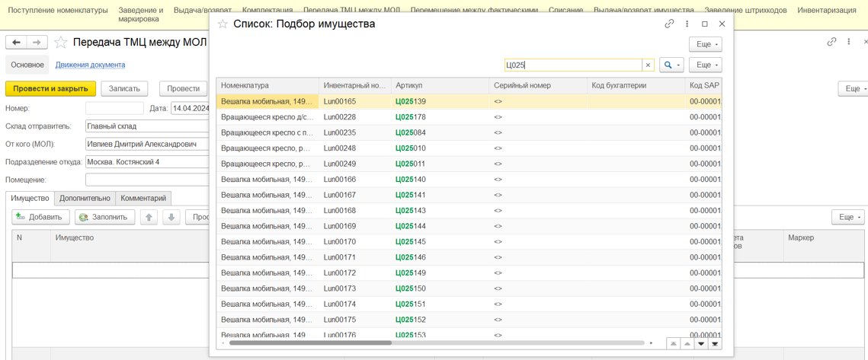Copy link icon in Подбор имущества window
868x360 pixels.
pyautogui.click(x=669, y=24)
